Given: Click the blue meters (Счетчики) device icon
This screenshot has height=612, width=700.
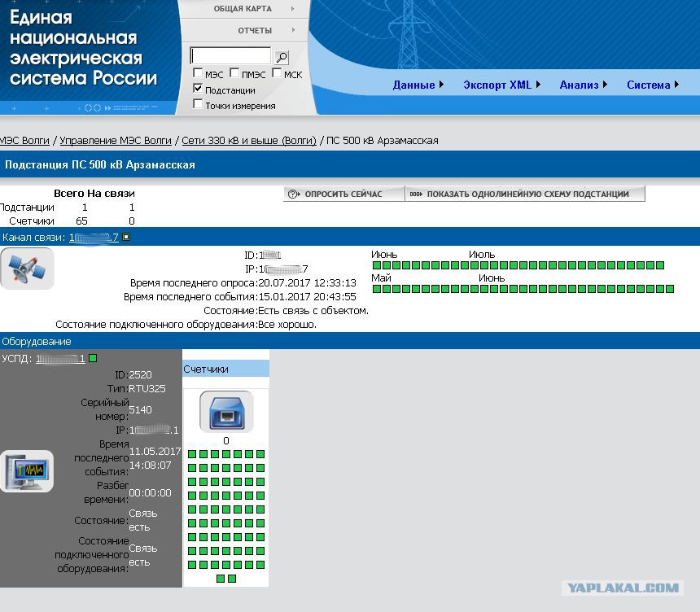Looking at the screenshot, I should (226, 412).
